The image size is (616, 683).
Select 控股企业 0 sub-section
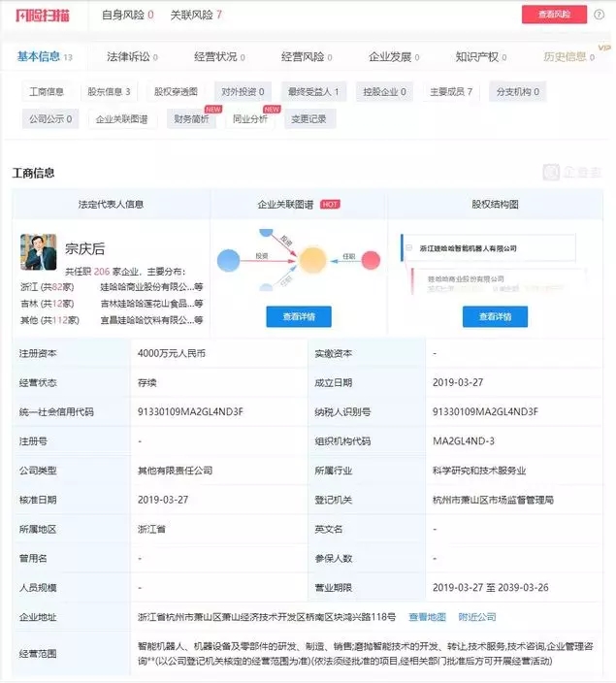coord(384,91)
